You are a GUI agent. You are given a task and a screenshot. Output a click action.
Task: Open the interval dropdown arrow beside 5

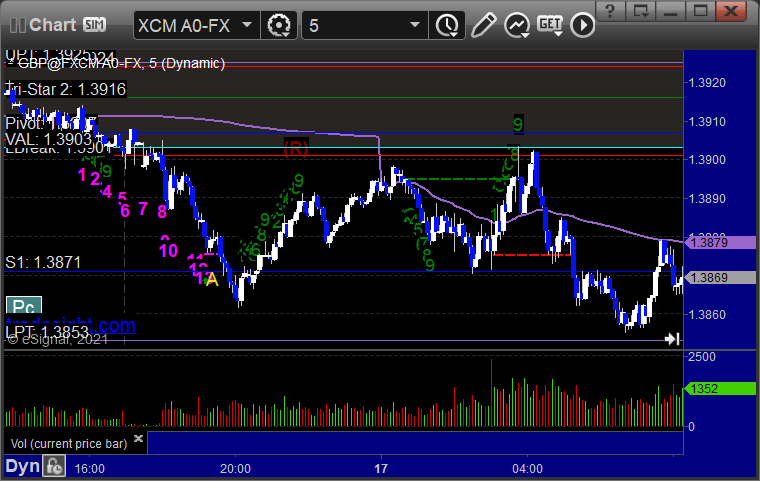pos(415,24)
